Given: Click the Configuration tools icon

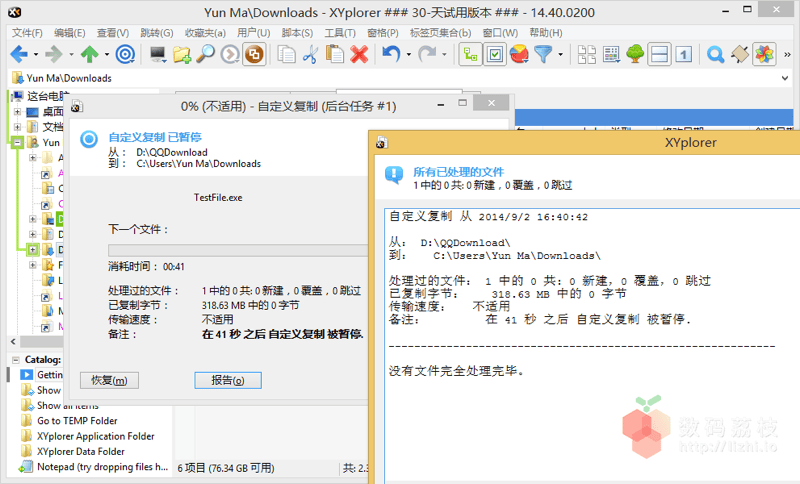Looking at the screenshot, I should point(740,54).
